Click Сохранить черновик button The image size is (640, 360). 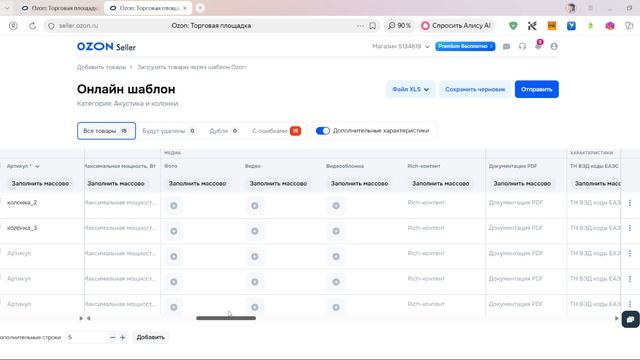[x=475, y=89]
